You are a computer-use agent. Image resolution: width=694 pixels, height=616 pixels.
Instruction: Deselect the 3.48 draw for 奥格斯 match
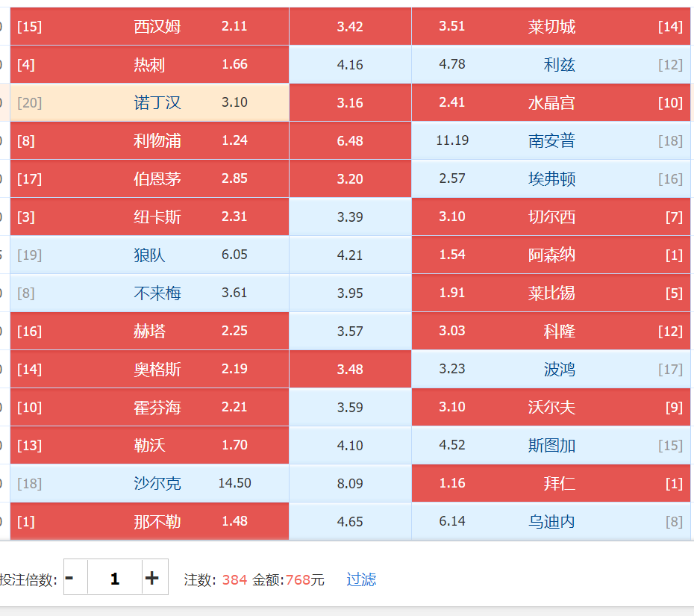click(350, 370)
